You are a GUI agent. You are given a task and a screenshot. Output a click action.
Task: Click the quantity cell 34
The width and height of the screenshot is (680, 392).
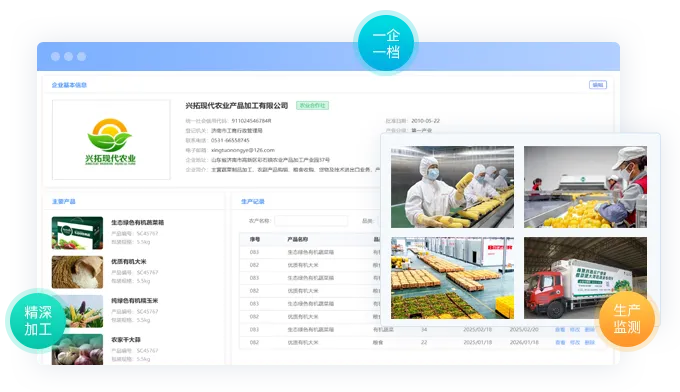pos(424,330)
